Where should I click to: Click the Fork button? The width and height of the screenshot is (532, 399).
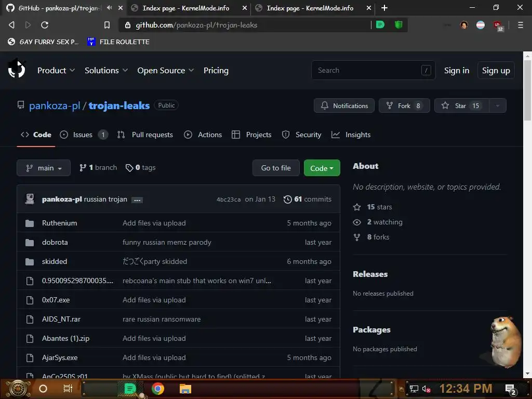(x=404, y=105)
